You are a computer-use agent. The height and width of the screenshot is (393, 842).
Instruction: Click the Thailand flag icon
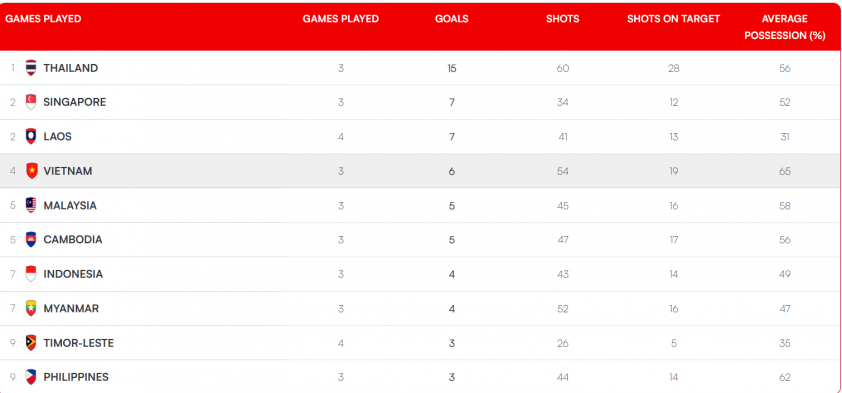tap(31, 68)
